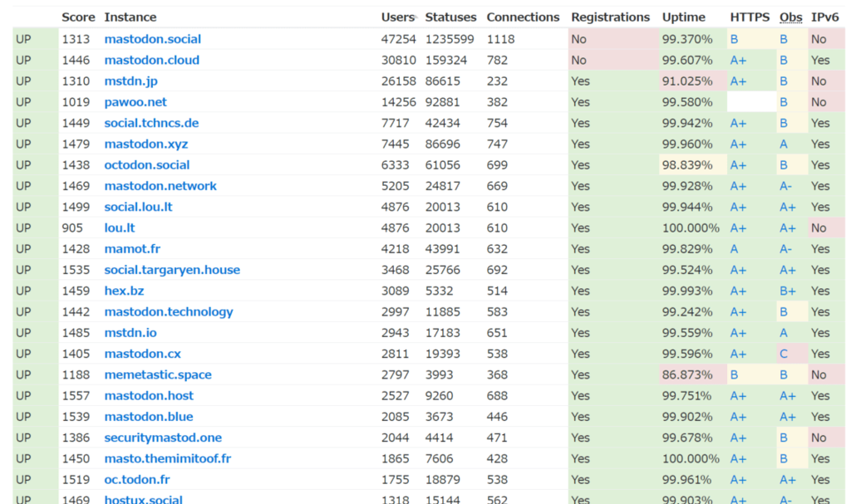
Task: Open the social.lou.lt instance link
Action: click(139, 208)
